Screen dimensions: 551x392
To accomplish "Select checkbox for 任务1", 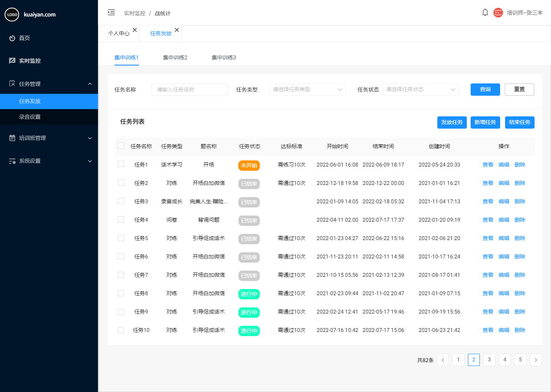I will pos(121,164).
